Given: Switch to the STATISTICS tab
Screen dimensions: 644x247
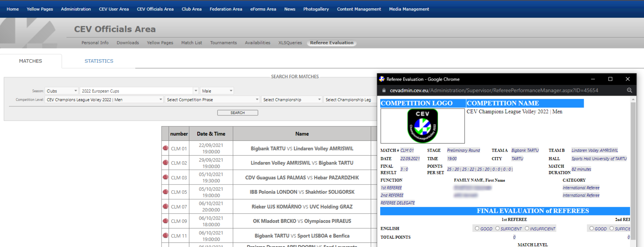Looking at the screenshot, I should [x=99, y=61].
